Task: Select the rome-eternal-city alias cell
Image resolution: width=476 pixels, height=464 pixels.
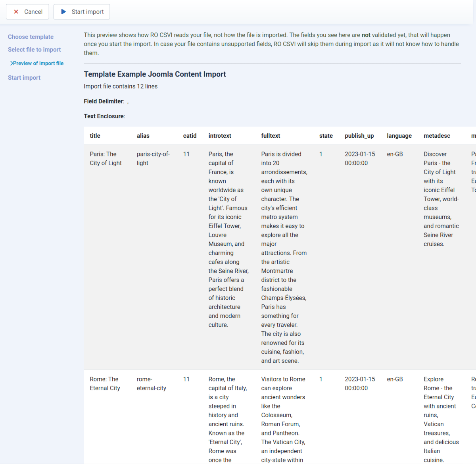Action: pyautogui.click(x=151, y=384)
